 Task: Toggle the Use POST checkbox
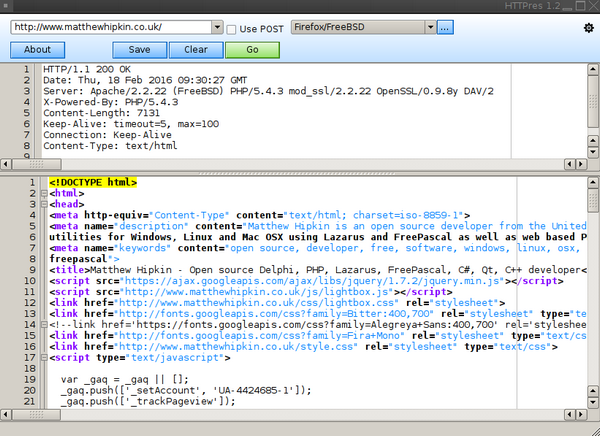coord(231,29)
